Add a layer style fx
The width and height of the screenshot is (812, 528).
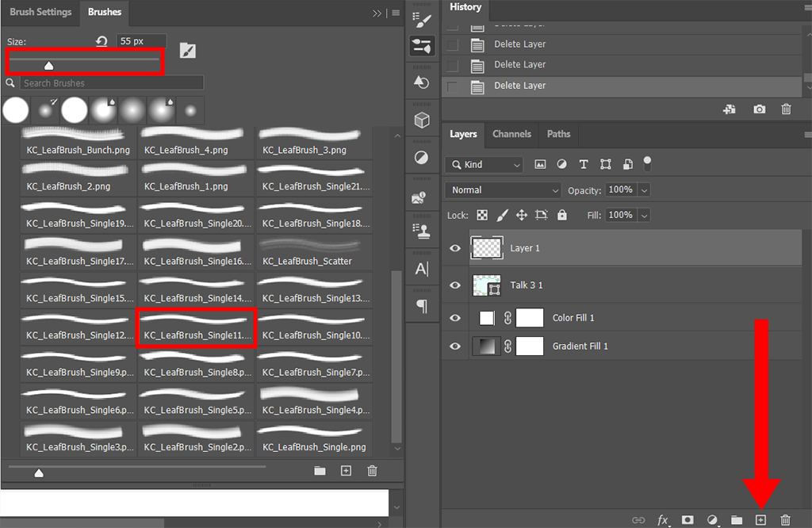[663, 520]
